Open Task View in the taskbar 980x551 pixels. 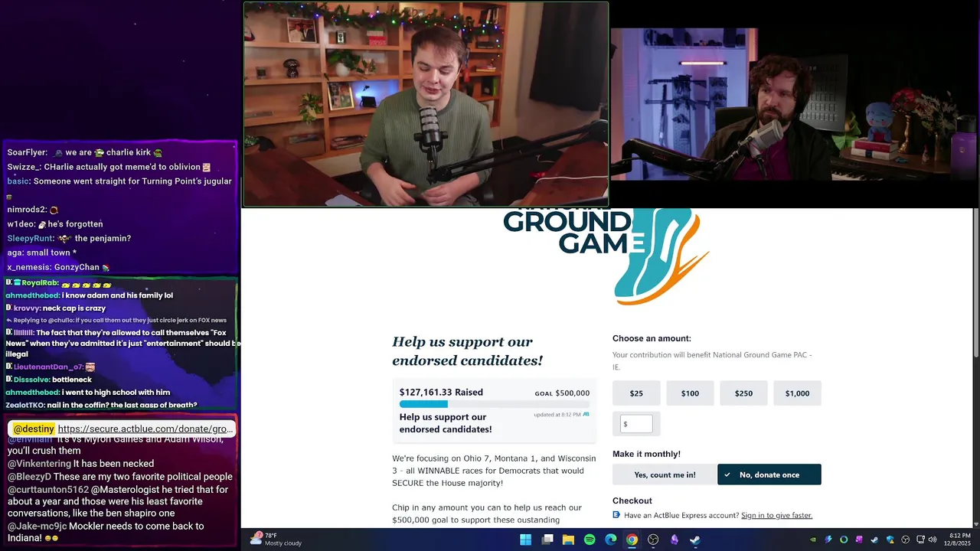tap(547, 540)
